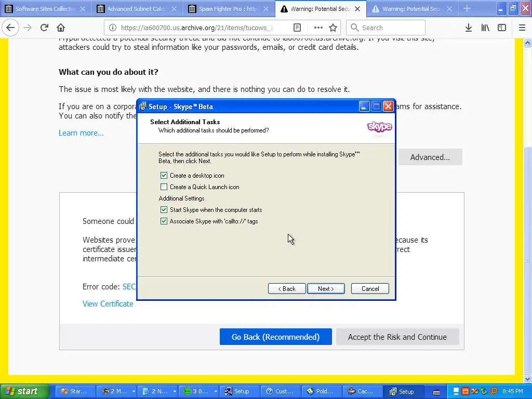Click the Next button in Setup

pos(326,289)
